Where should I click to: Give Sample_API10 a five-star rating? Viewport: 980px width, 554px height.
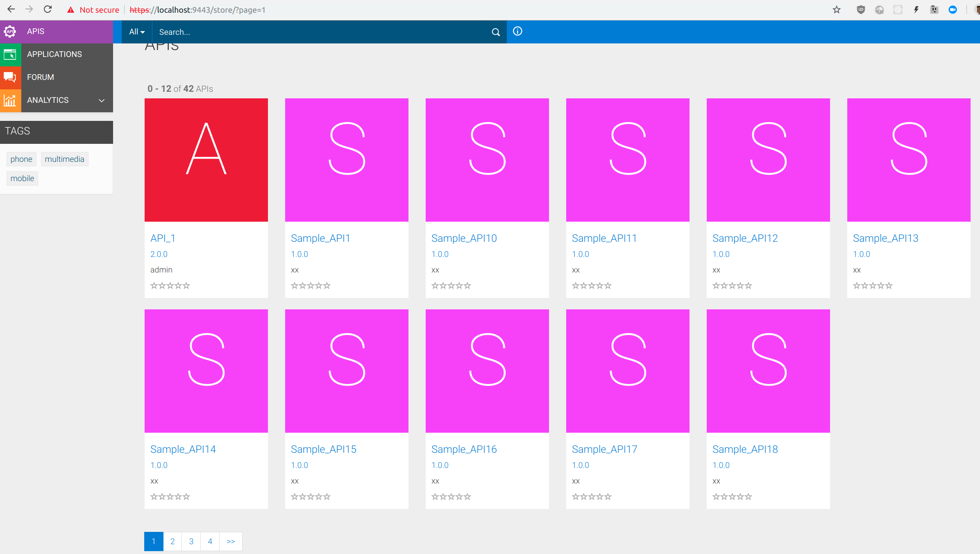467,286
